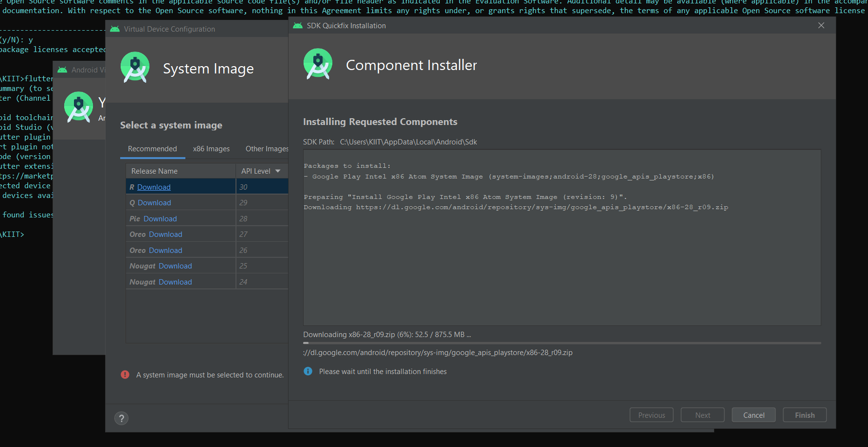
Task: Close the SDK Quickfix Installation dialog
Action: click(821, 25)
